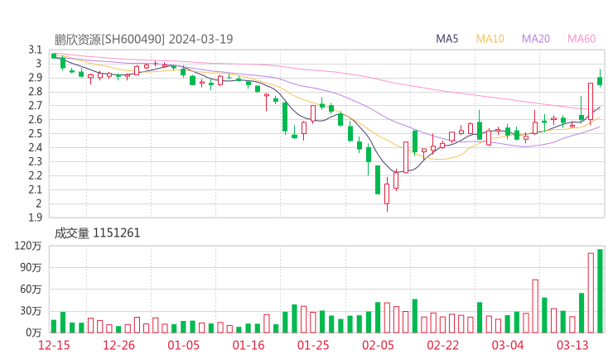Click the 30万 volume axis label
The height and width of the screenshot is (364, 613).
tap(31, 311)
